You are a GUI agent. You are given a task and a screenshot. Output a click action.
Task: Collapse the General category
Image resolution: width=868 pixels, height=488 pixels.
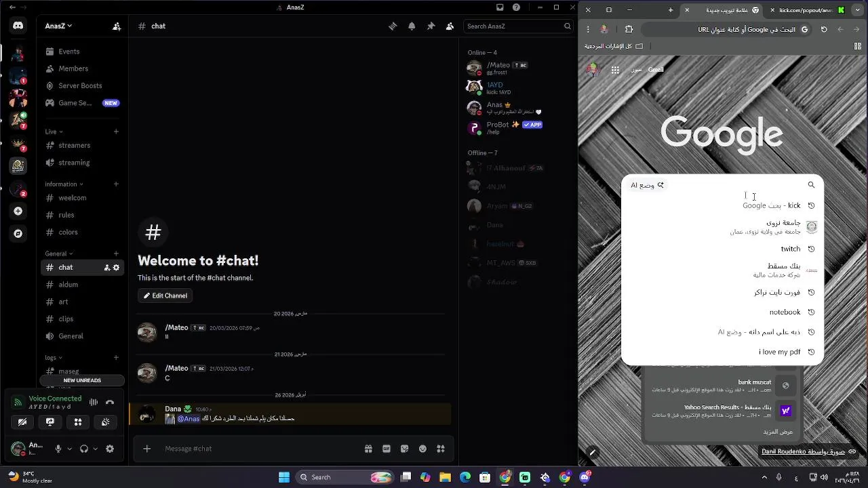click(x=58, y=253)
